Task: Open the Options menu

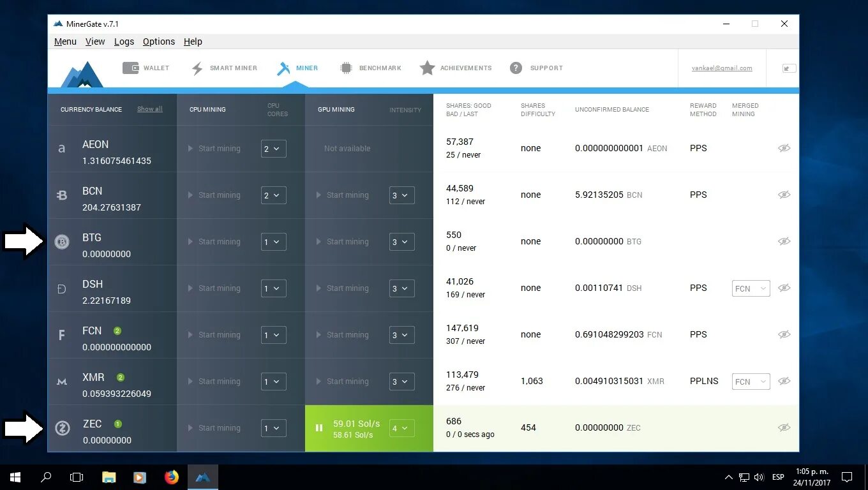Action: (x=159, y=41)
